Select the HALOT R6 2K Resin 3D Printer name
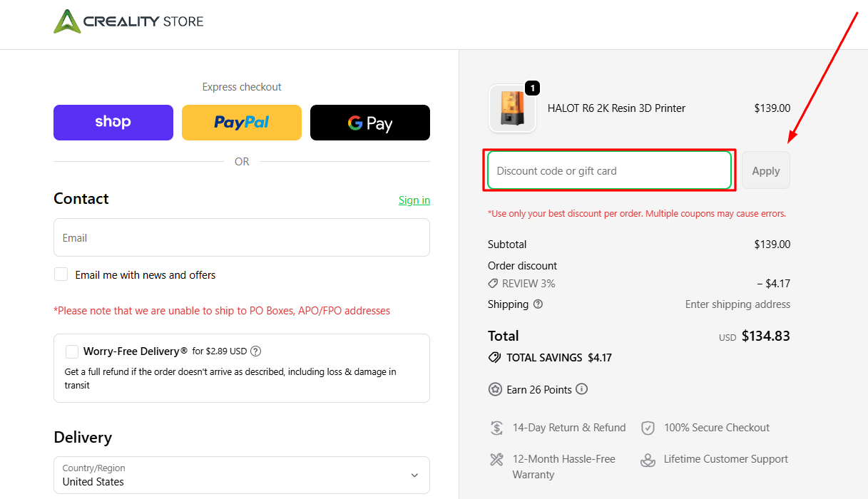The height and width of the screenshot is (499, 868). coord(616,108)
